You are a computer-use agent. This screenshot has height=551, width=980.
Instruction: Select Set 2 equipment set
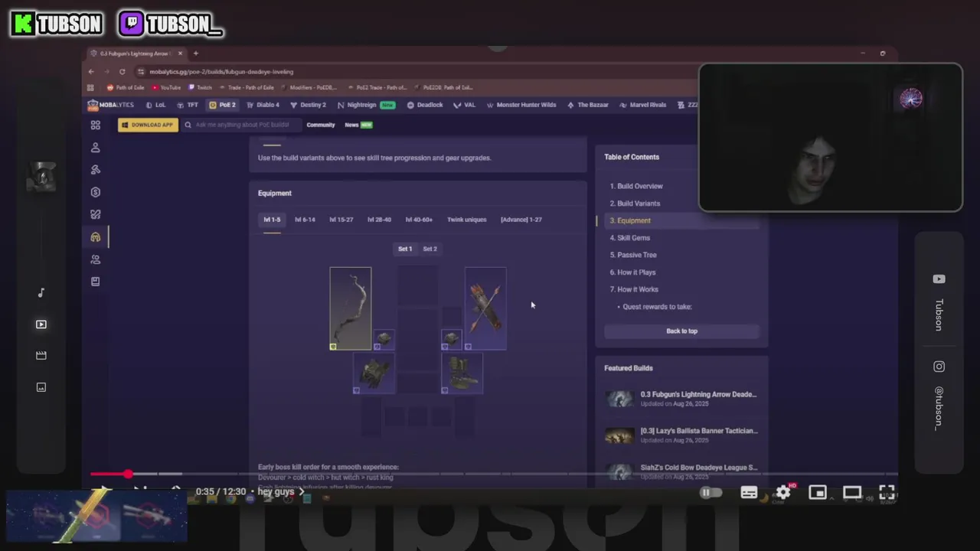pyautogui.click(x=430, y=249)
